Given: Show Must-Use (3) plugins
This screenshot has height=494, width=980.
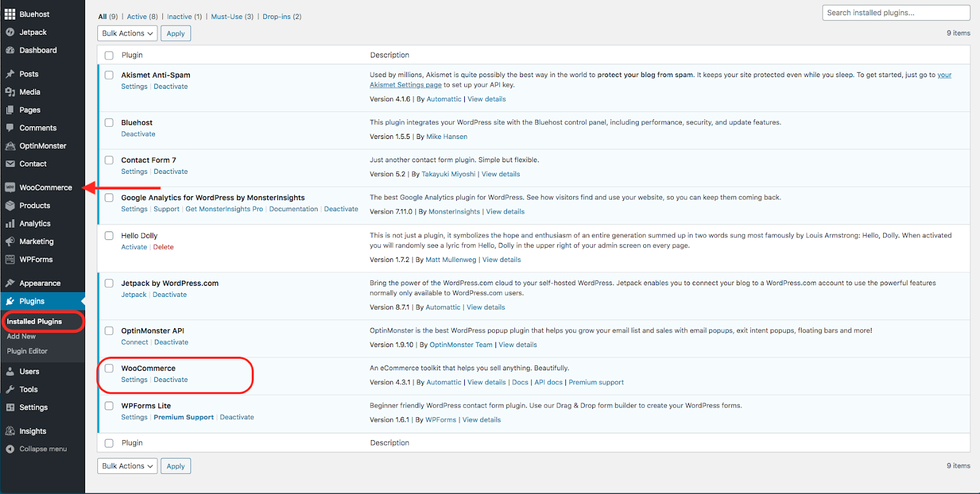Looking at the screenshot, I should 232,17.
